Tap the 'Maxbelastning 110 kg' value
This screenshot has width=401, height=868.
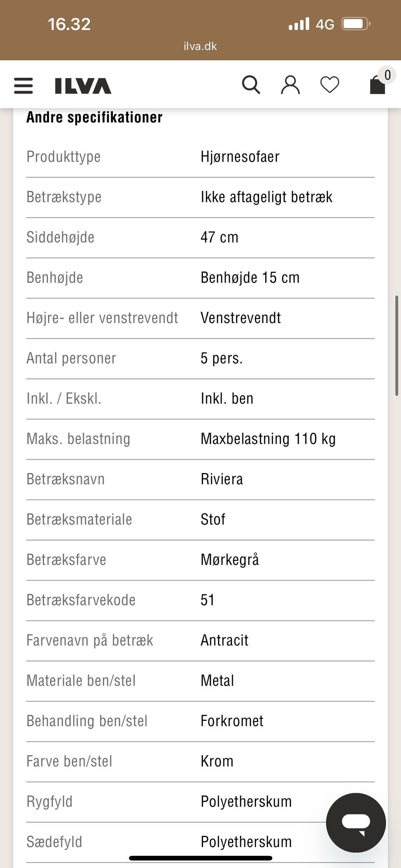(268, 439)
